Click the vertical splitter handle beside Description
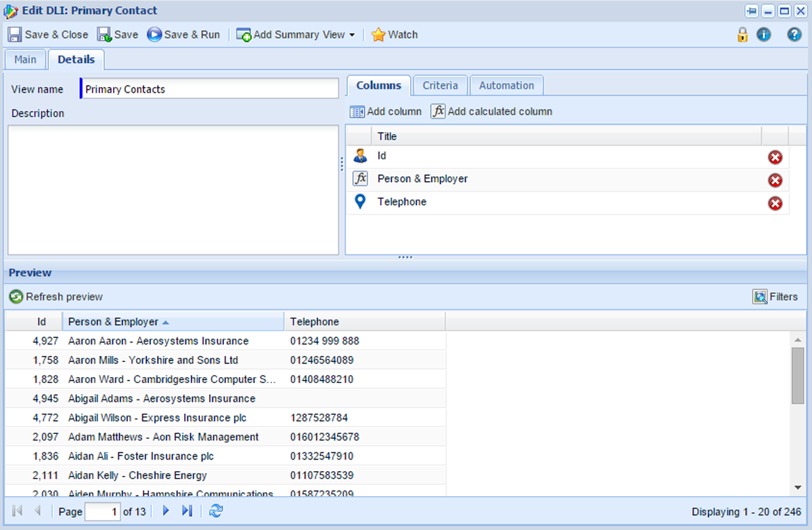 342,164
